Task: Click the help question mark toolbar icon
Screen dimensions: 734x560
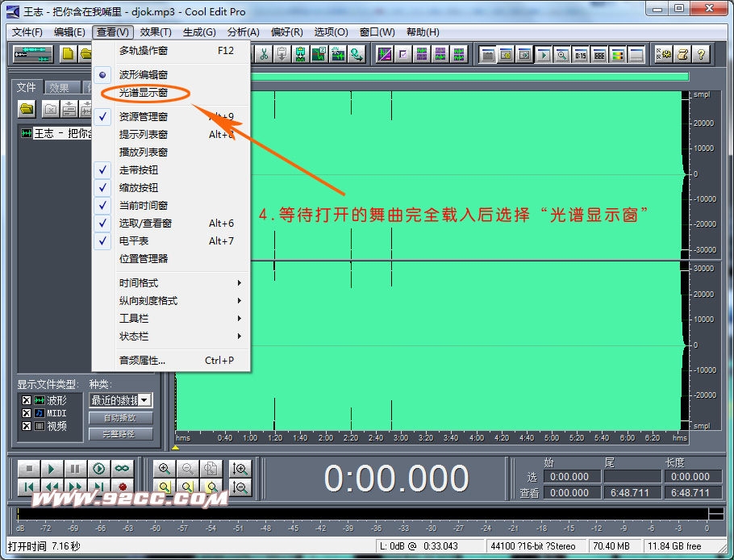Action: 701,54
